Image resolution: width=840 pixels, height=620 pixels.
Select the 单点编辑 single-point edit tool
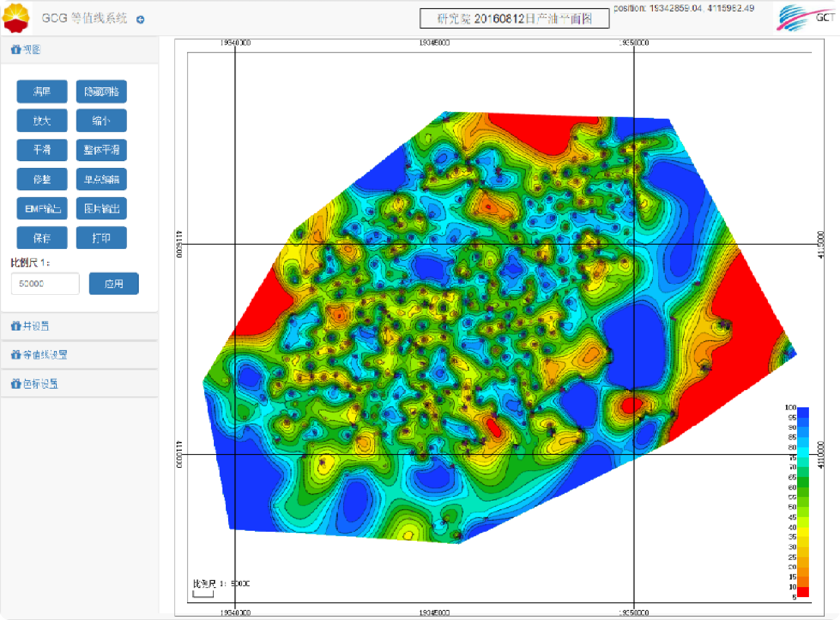click(101, 179)
